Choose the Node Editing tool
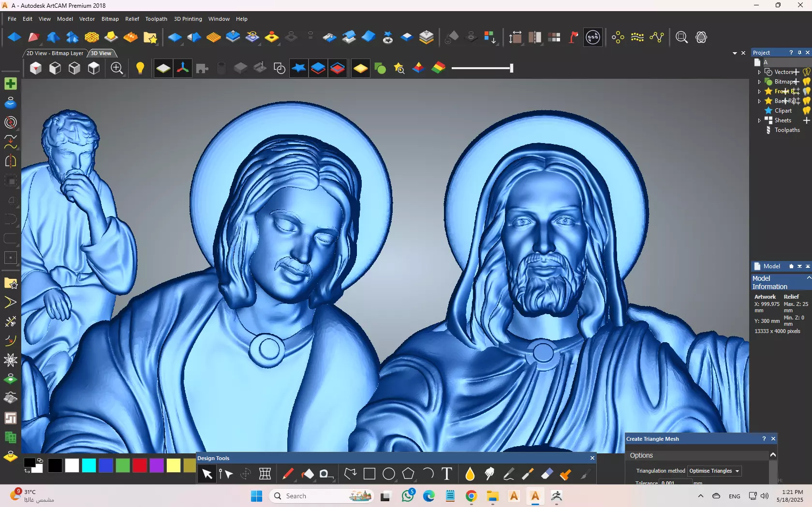Viewport: 812px width, 507px height. tap(226, 474)
